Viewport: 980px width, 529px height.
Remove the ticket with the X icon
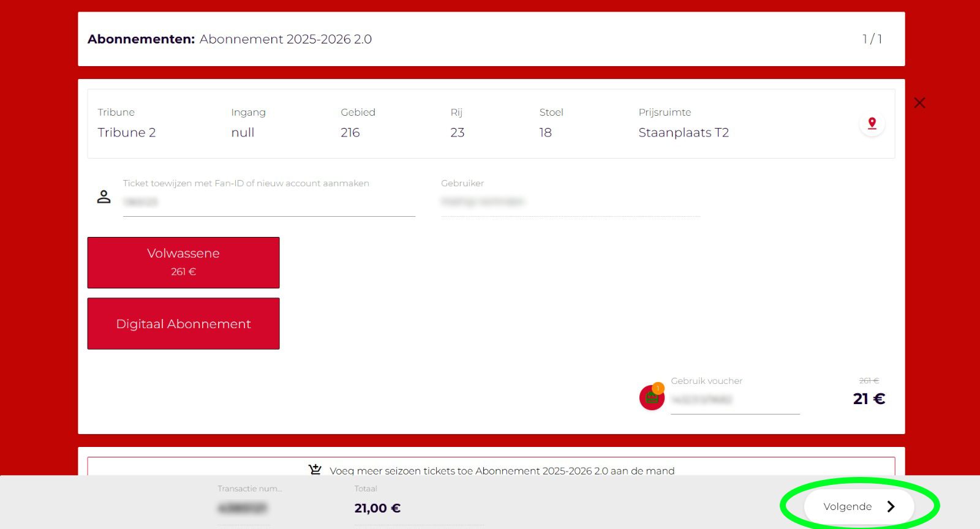[x=919, y=103]
